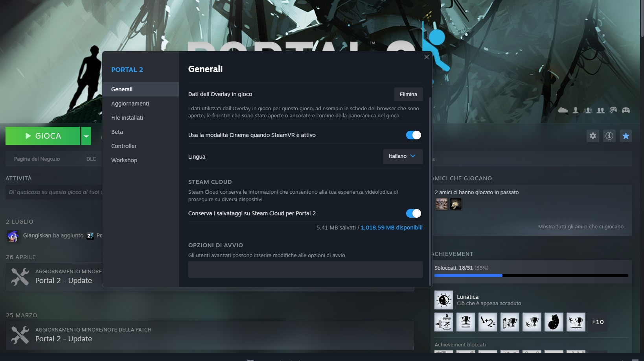The width and height of the screenshot is (644, 361).
Task: Click the online multiplayer three-person icon
Action: pos(588,110)
